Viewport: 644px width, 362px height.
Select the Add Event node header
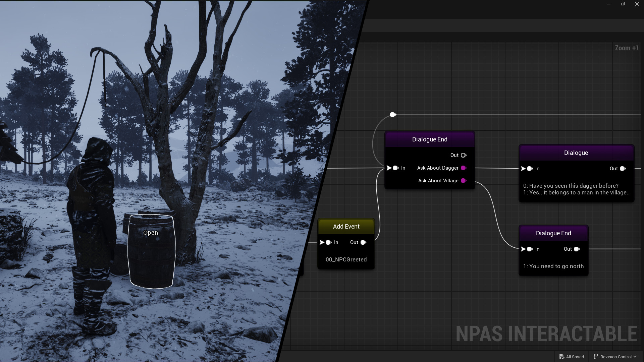tap(346, 227)
